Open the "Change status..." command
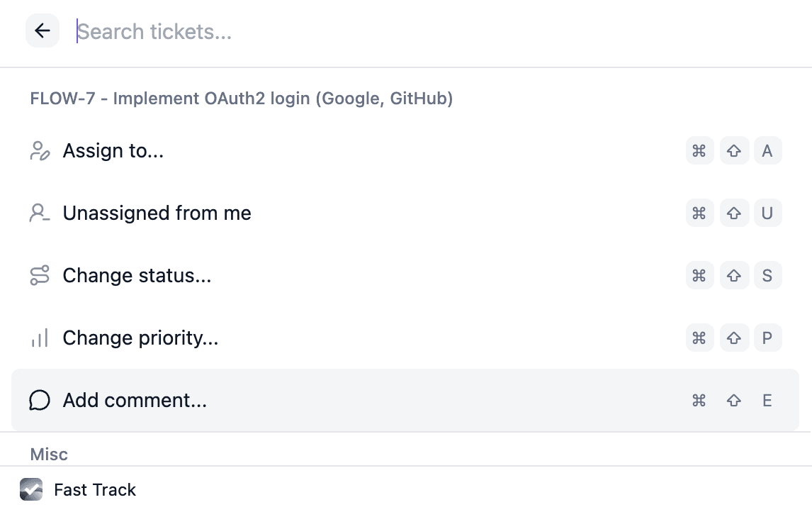The image size is (812, 512). pyautogui.click(x=137, y=276)
